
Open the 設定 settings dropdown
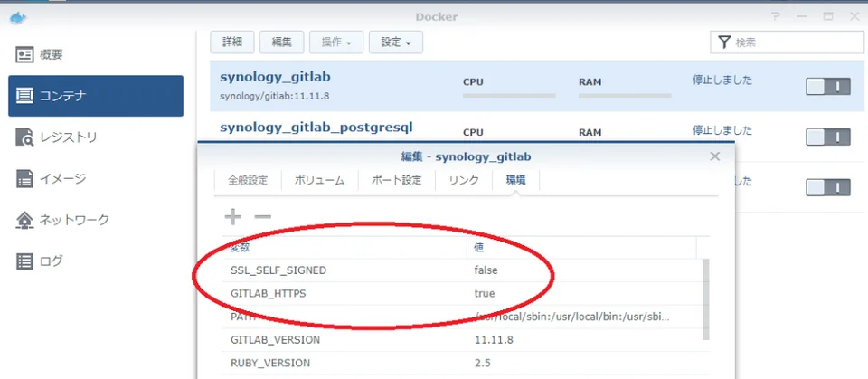396,43
